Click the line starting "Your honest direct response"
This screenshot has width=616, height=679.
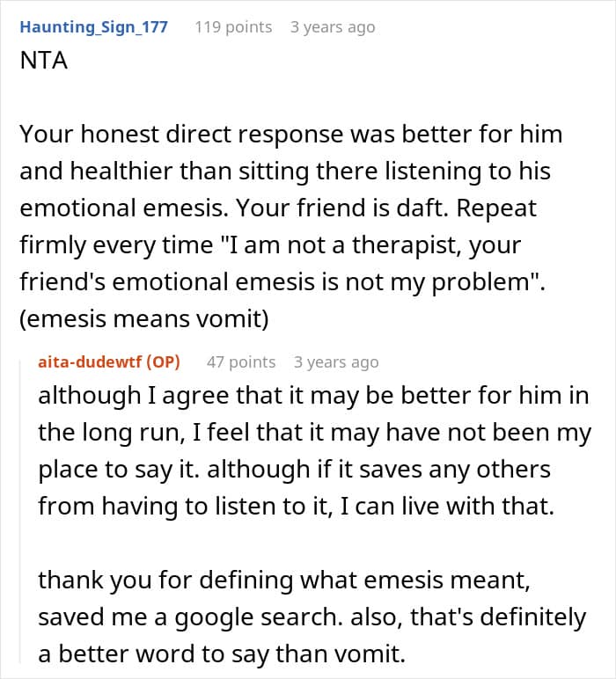coord(290,135)
